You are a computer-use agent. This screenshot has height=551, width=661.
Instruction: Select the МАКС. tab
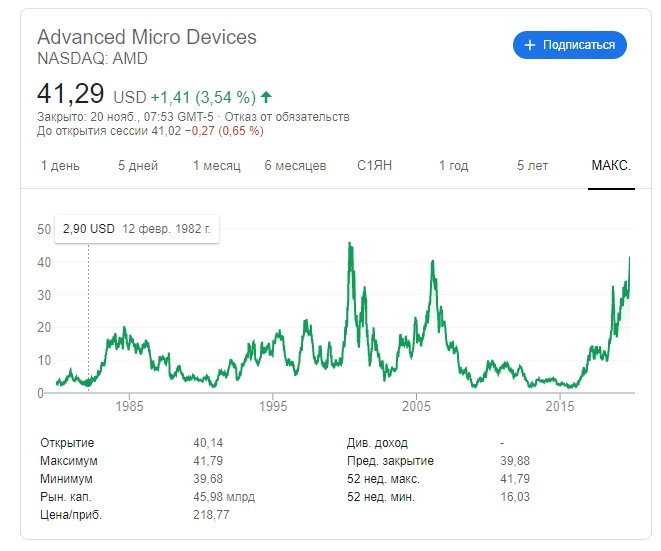tap(610, 166)
